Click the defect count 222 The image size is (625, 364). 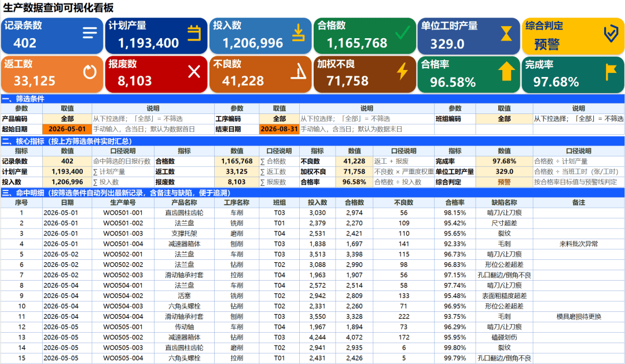click(403, 317)
